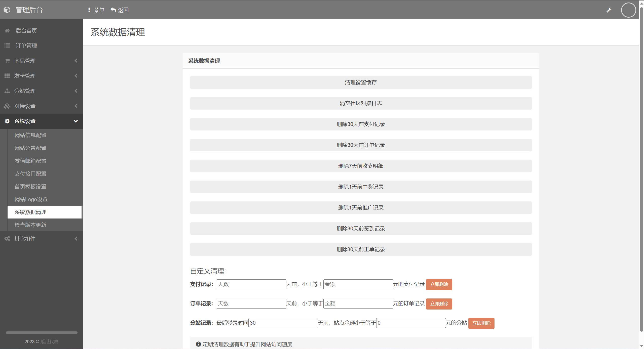
Task: Expand the 其它组件 submenu arrow
Action: click(x=76, y=239)
